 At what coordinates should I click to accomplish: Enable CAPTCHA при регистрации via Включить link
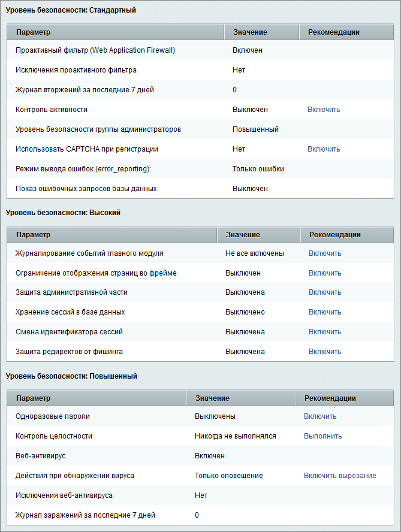pyautogui.click(x=324, y=149)
